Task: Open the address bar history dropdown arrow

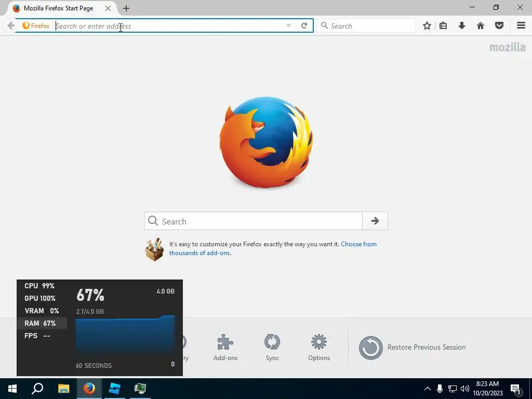Action: [288, 26]
